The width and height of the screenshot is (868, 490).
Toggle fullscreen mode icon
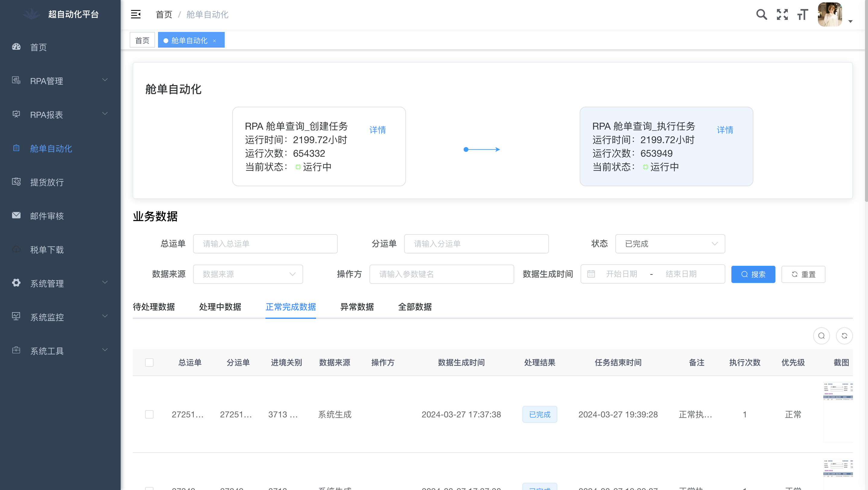point(782,14)
